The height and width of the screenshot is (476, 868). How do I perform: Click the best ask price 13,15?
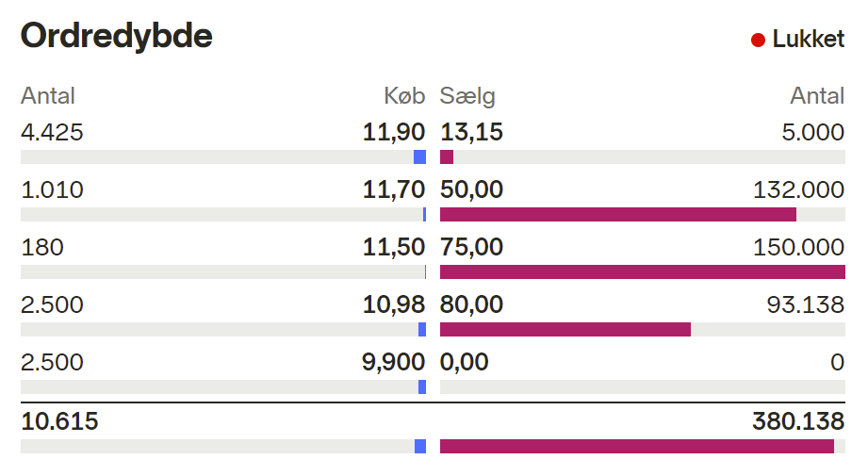click(x=471, y=132)
